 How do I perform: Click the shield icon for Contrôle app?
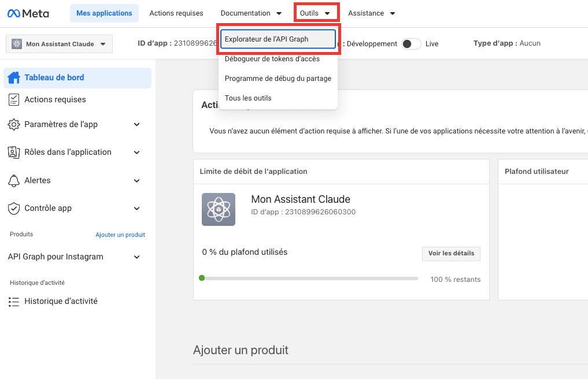tap(14, 209)
